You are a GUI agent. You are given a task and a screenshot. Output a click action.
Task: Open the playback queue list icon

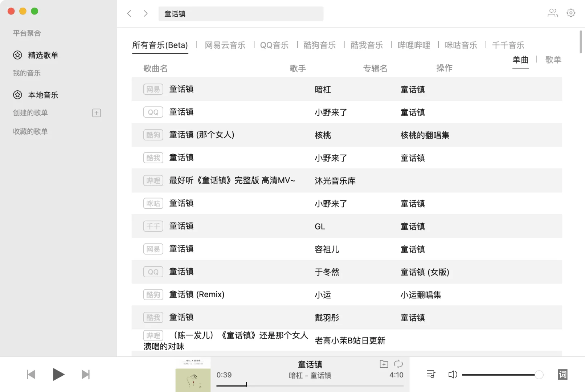tap(430, 374)
